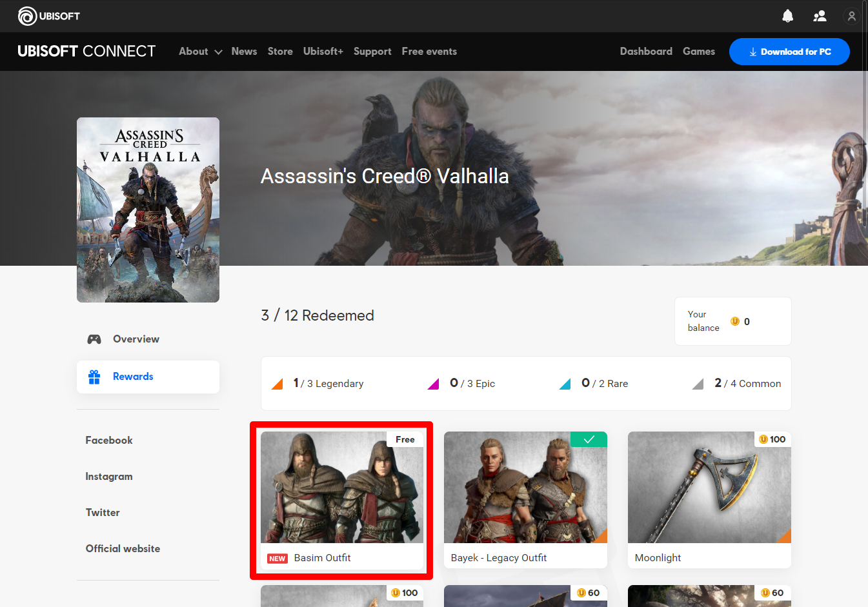Click the '0 / 2 Rare' count text

coord(605,383)
